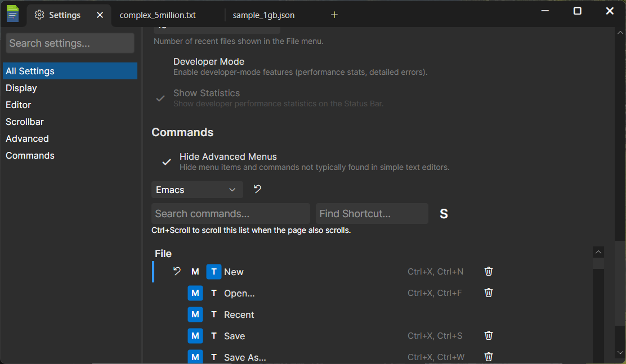
Task: Delete the Save As... shortcut trash icon
Action: click(489, 357)
